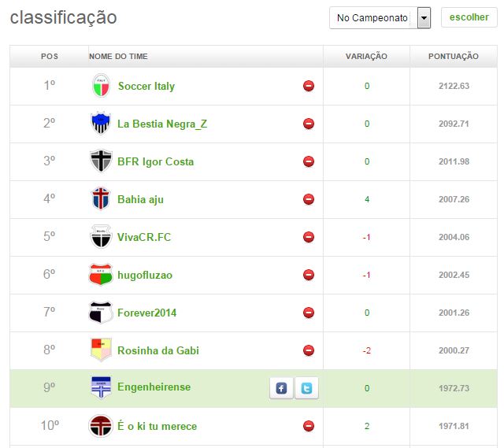Click the POS column header
This screenshot has height=448, width=504.
[50, 57]
